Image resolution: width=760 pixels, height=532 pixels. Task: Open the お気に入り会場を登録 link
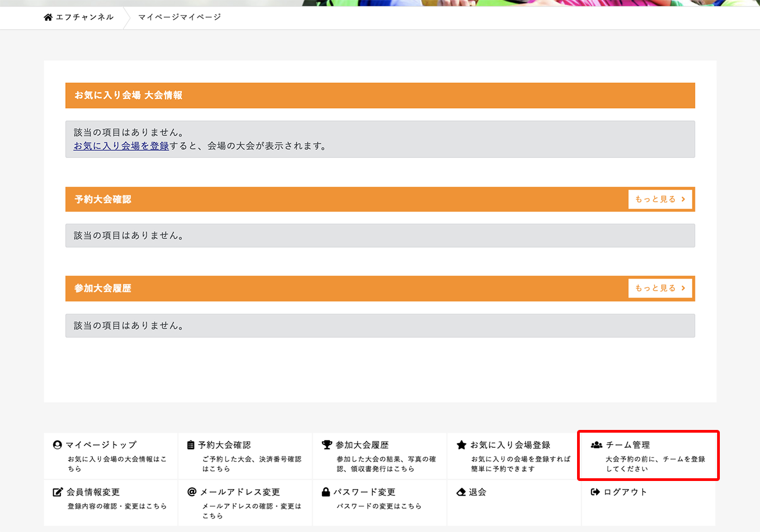pos(121,146)
